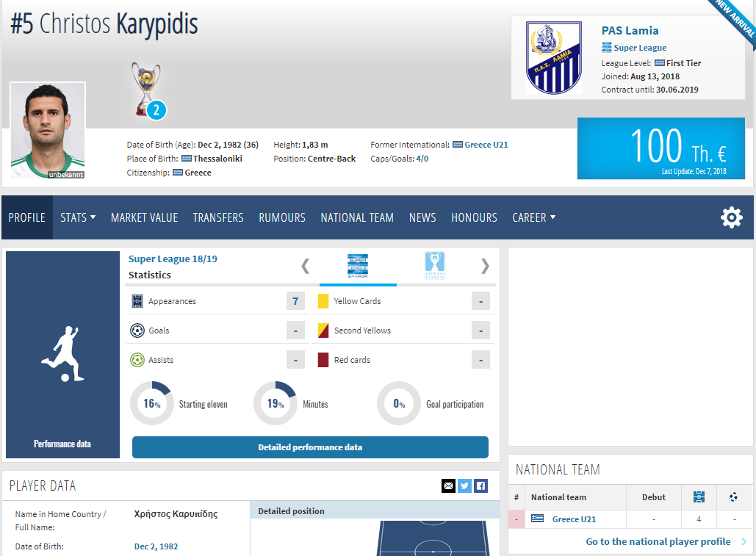
Task: Click the Minutes 19% progress ring
Action: (276, 403)
